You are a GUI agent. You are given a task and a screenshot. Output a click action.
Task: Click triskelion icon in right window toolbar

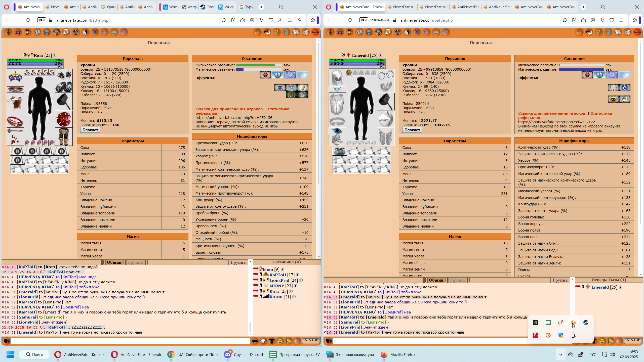398,32
